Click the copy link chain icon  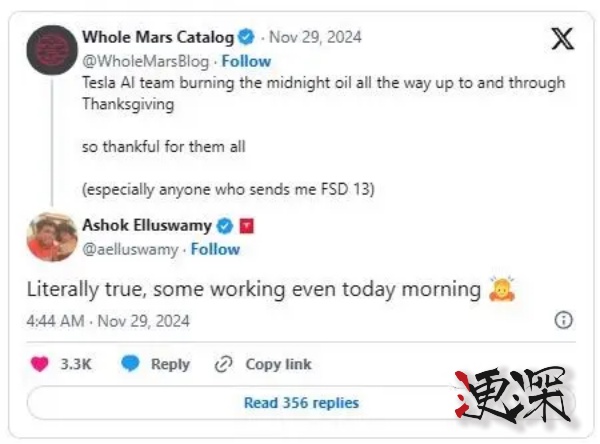(x=225, y=364)
